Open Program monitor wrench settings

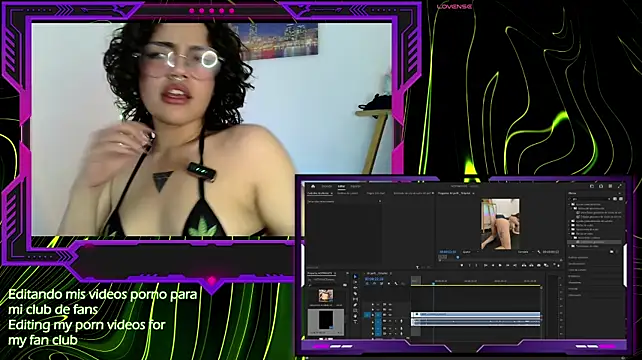click(539, 252)
